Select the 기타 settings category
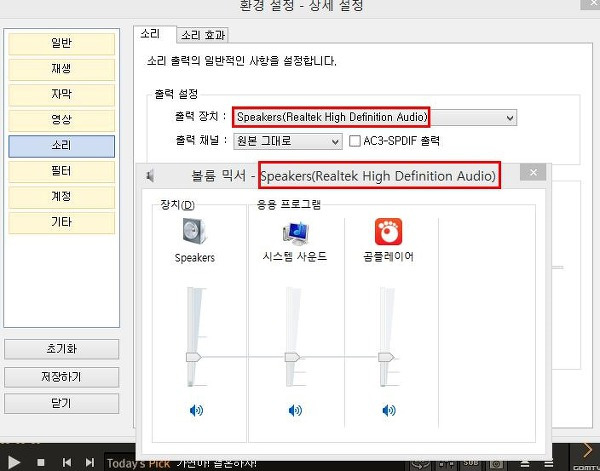Screen dimensions: 600x471 (61, 223)
